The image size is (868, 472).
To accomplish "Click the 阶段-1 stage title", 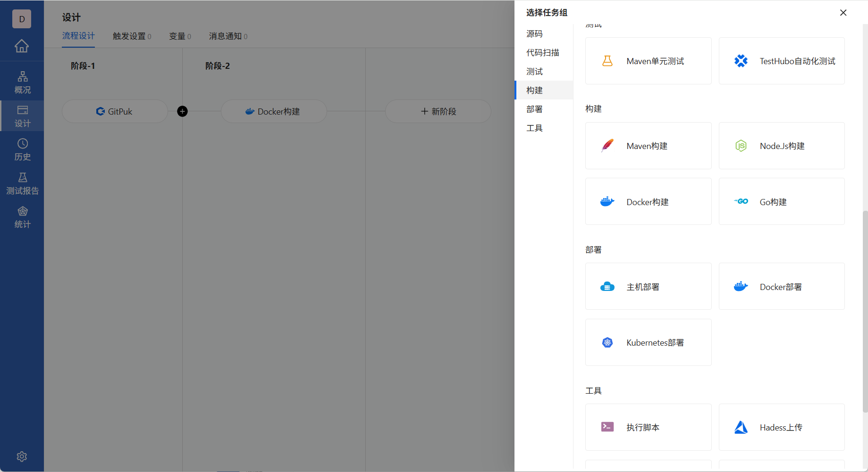I will [x=83, y=66].
